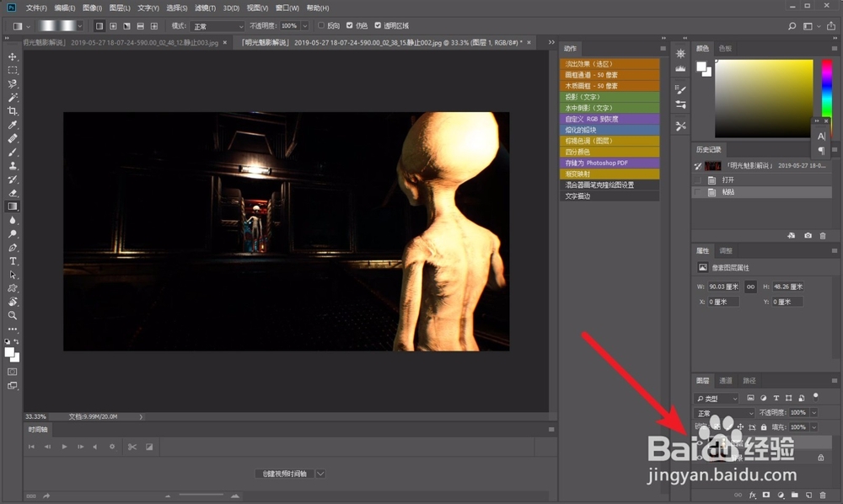Toggle the layer filter switch
This screenshot has width=843, height=504.
coord(815,397)
